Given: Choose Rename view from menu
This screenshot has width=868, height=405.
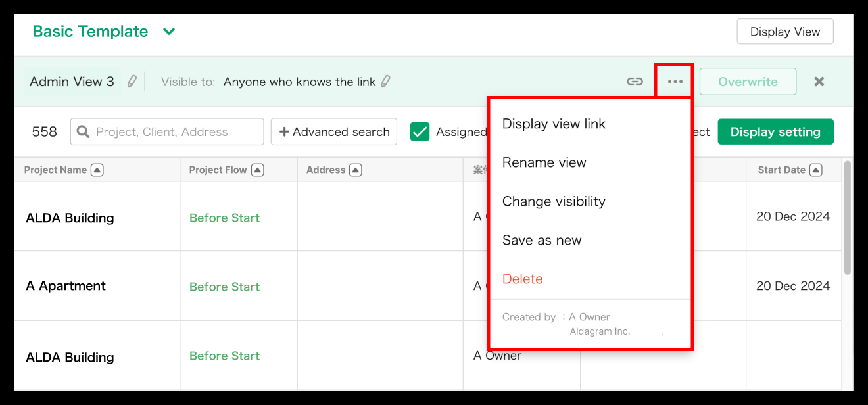Looking at the screenshot, I should pyautogui.click(x=544, y=162).
